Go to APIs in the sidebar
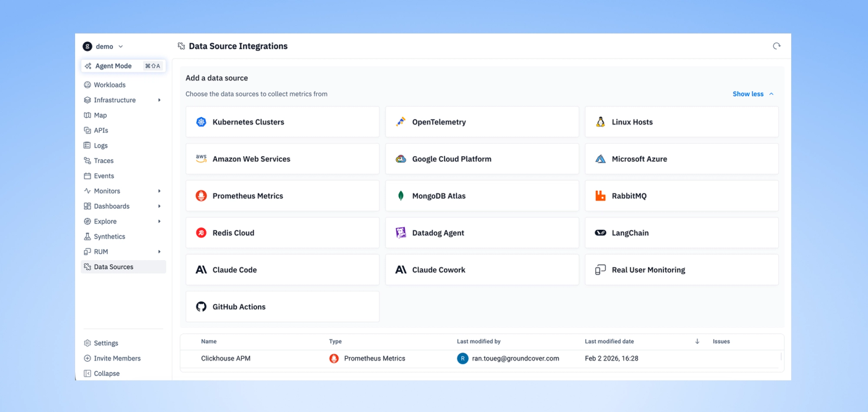 (123, 131)
